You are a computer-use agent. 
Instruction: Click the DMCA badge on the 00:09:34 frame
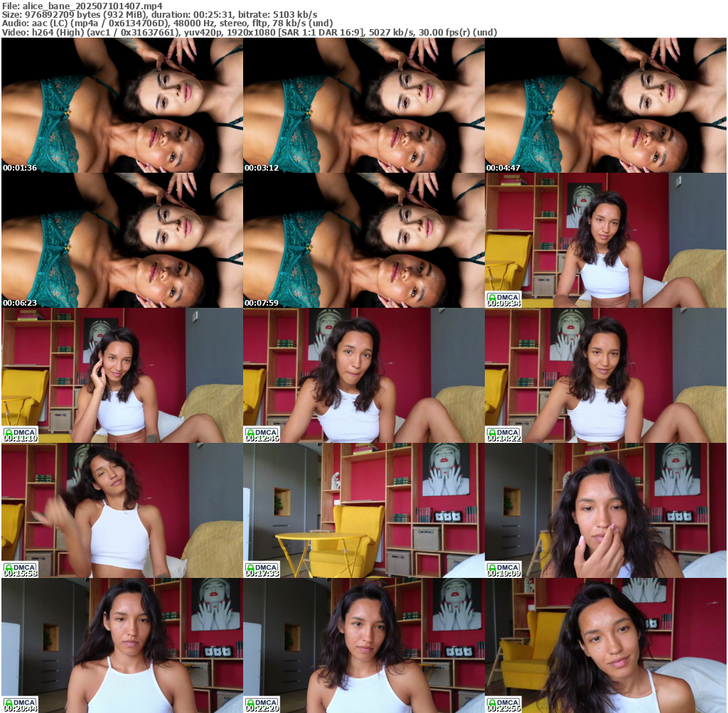click(x=503, y=296)
